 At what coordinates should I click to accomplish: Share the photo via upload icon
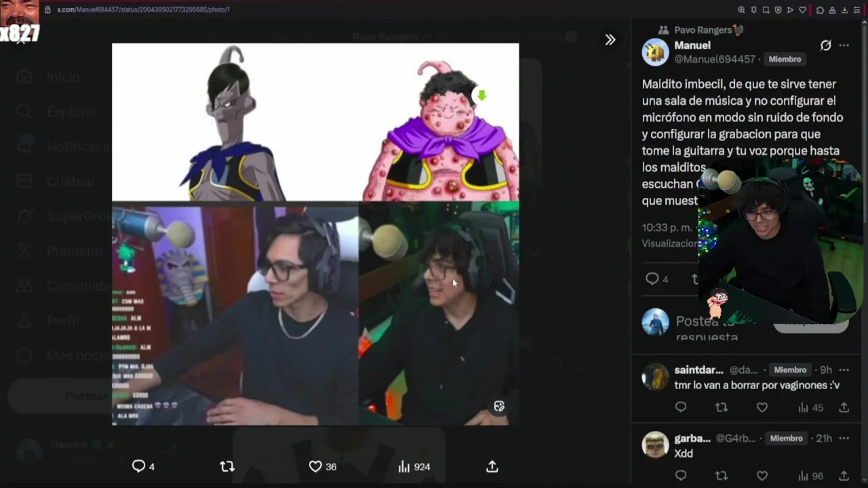(x=492, y=466)
